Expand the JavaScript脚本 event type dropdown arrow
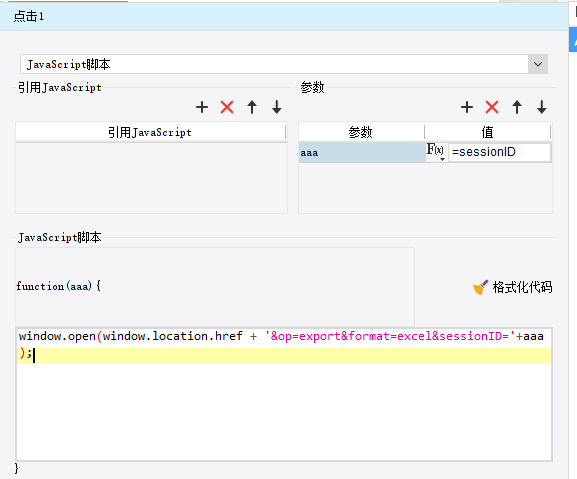The width and height of the screenshot is (577, 479). pyautogui.click(x=538, y=64)
